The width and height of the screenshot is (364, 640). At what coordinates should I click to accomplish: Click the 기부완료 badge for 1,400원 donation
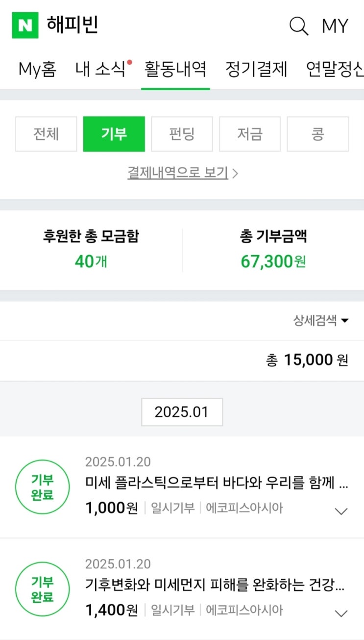pos(42,589)
